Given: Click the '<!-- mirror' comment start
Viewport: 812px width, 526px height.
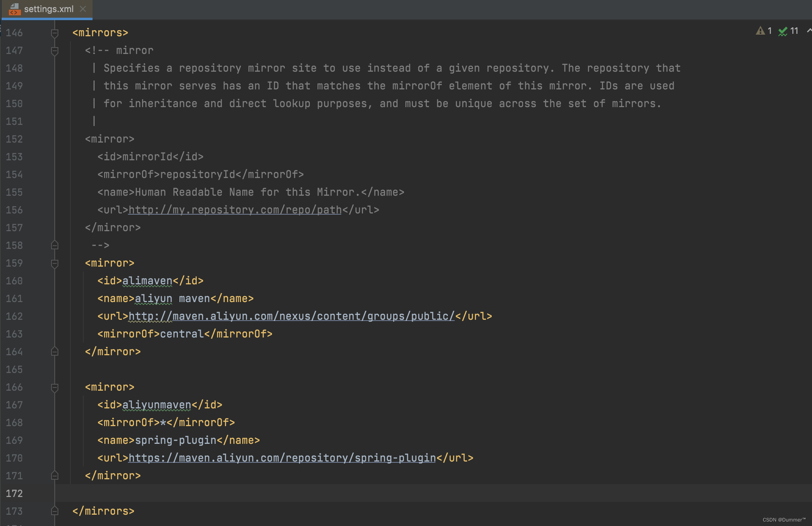Looking at the screenshot, I should pos(119,50).
